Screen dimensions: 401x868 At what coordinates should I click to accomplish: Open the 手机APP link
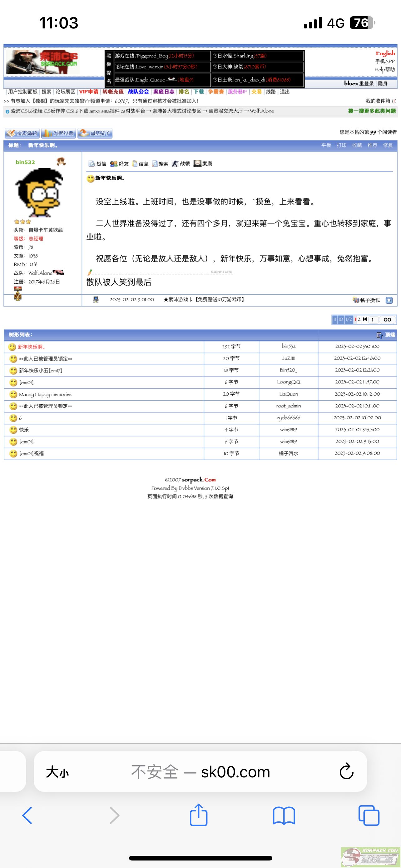pyautogui.click(x=385, y=61)
